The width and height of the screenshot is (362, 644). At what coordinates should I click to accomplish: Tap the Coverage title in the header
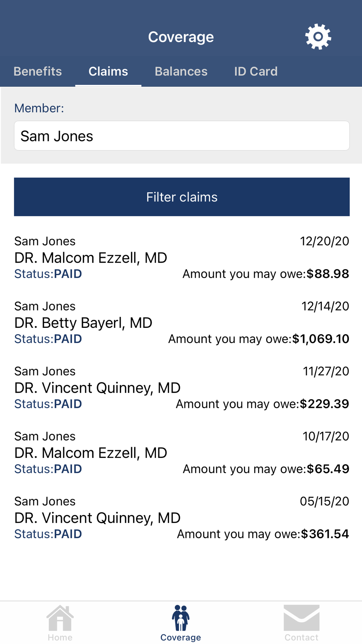click(181, 37)
